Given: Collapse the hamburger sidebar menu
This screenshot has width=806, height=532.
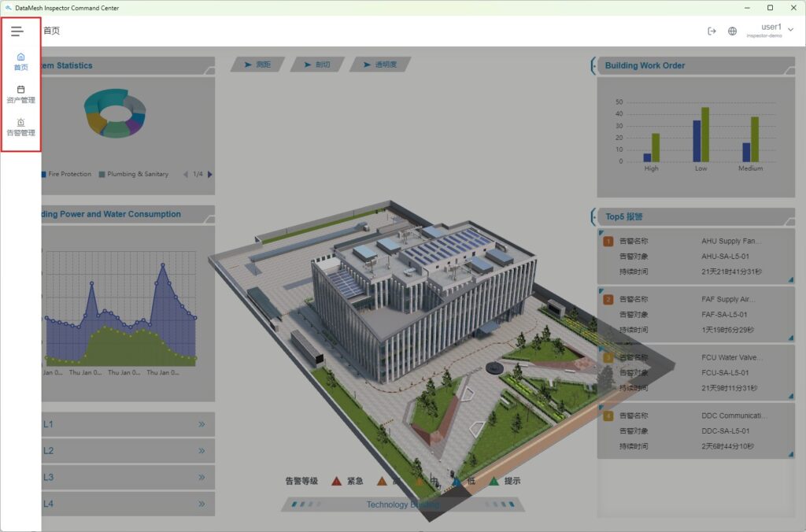Looking at the screenshot, I should tap(17, 31).
